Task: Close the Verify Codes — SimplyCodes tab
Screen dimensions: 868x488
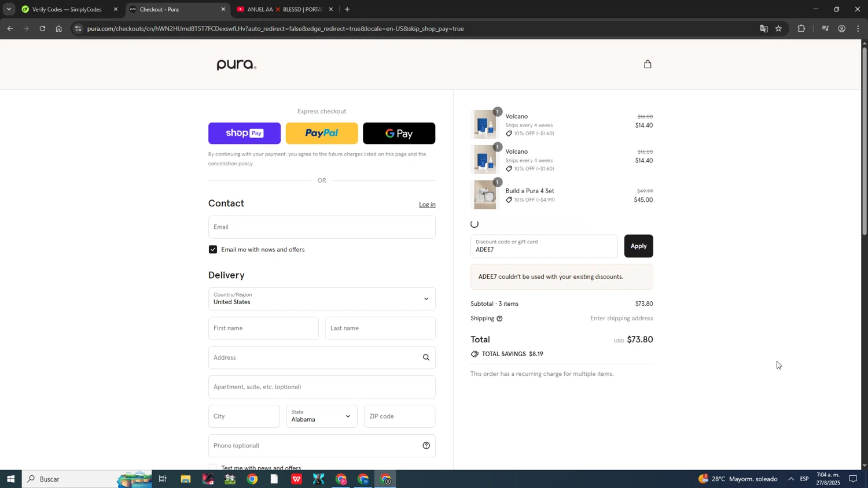Action: [x=116, y=9]
